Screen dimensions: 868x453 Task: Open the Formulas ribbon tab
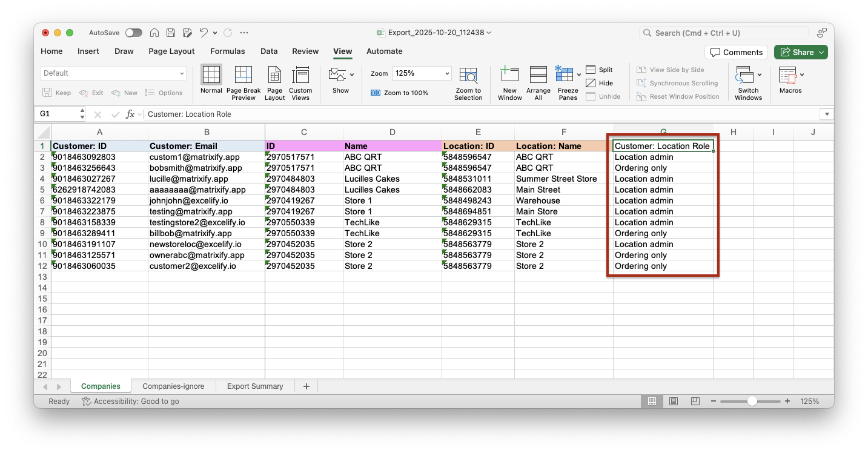(228, 51)
